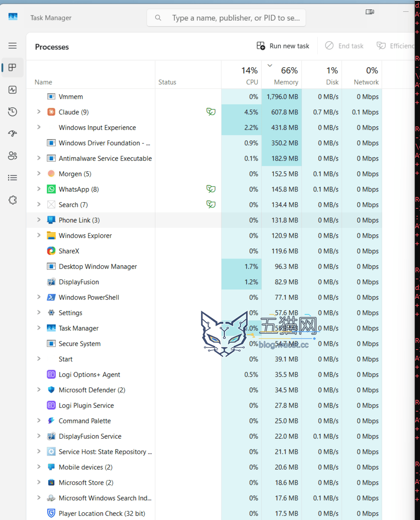The image size is (420, 520).
Task: Click efficiency mode leaf on Search row
Action: [211, 204]
